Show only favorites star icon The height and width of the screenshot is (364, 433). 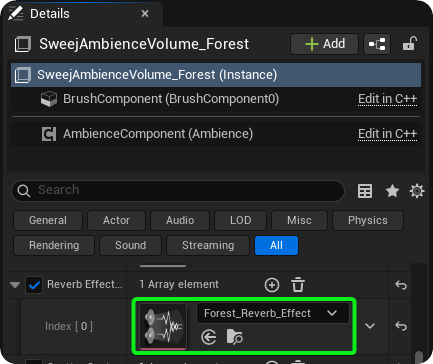click(392, 191)
